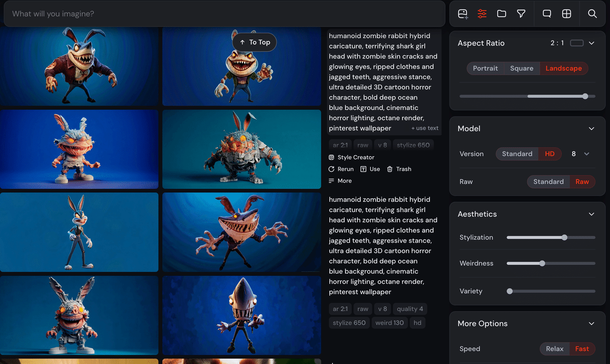610x364 pixels.
Task: Click the Trash icon under the prompt
Action: click(x=399, y=169)
